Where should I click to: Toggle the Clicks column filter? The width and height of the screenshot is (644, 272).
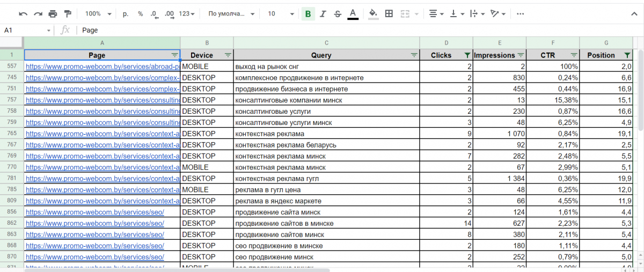[467, 55]
